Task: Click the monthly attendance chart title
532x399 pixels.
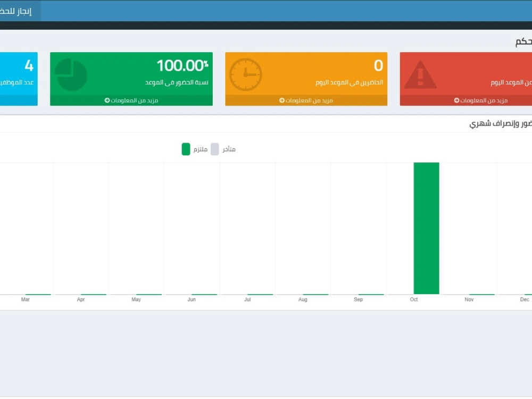Action: click(501, 123)
